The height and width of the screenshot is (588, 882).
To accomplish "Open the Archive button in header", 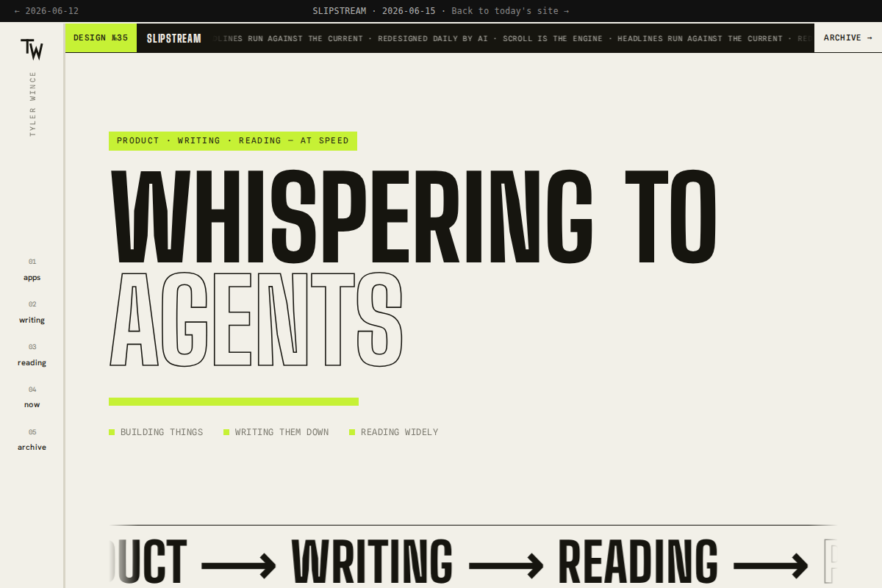I will click(848, 37).
